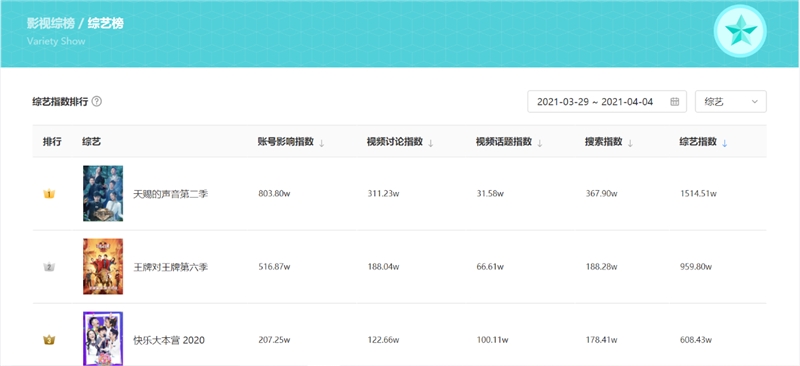Open 天赐的声音第二季 poster thumbnail
This screenshot has width=800, height=366.
[103, 193]
